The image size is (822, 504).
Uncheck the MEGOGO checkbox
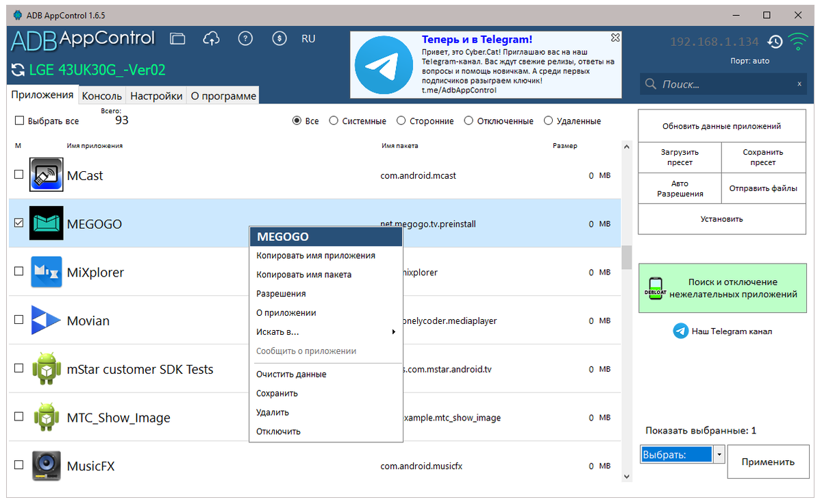19,223
